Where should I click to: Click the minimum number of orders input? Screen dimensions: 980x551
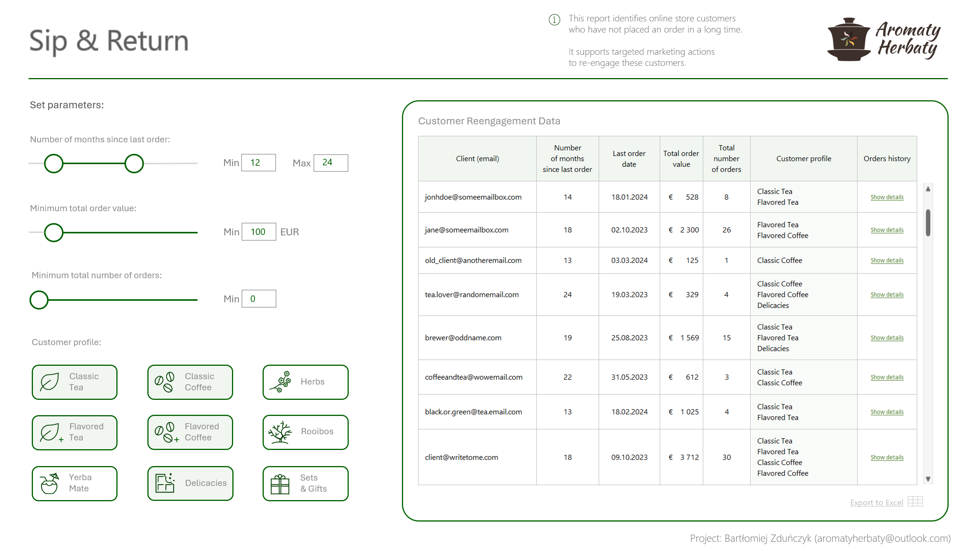coord(258,299)
